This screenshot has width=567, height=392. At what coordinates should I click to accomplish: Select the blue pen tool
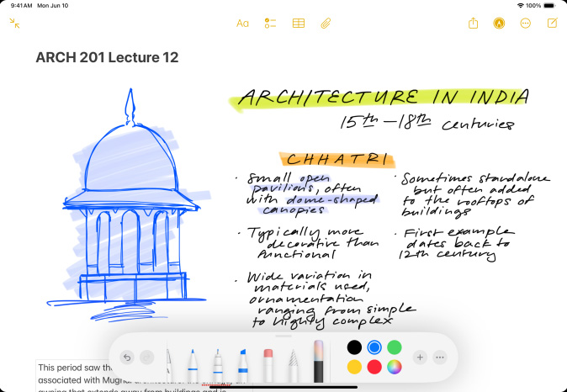click(190, 362)
